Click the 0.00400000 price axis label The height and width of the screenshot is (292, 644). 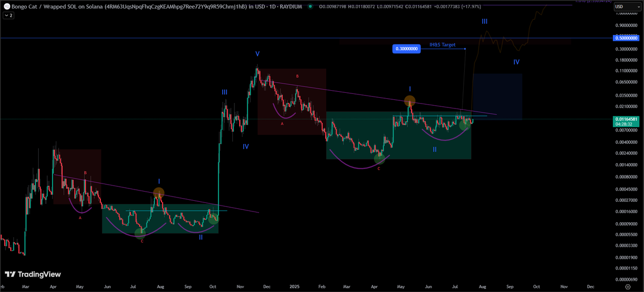(626, 142)
